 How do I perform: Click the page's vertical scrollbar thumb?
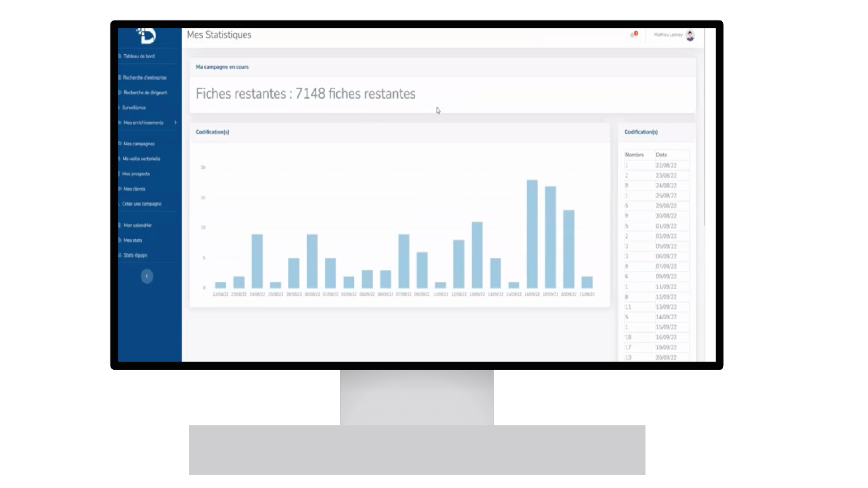(704, 127)
